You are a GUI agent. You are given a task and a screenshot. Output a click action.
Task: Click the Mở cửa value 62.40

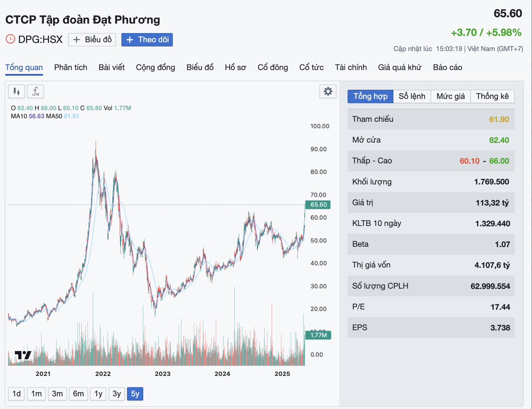[499, 140]
